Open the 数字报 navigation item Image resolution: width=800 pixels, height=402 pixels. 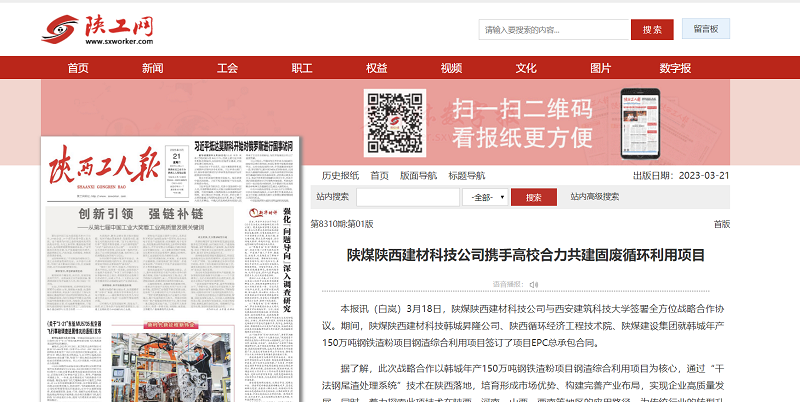point(675,68)
